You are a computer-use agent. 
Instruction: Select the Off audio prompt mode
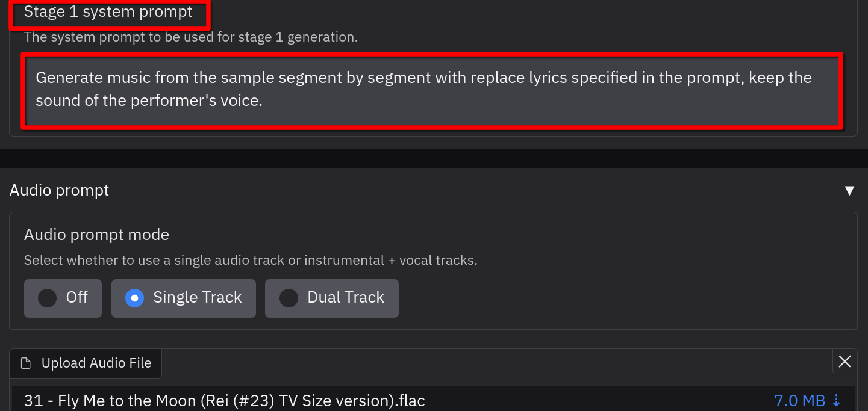(63, 298)
